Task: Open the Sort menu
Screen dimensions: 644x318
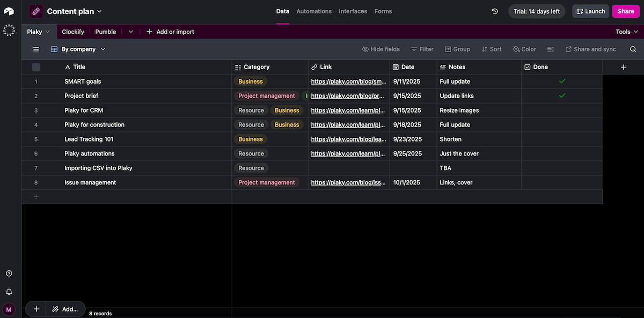Action: click(x=491, y=49)
